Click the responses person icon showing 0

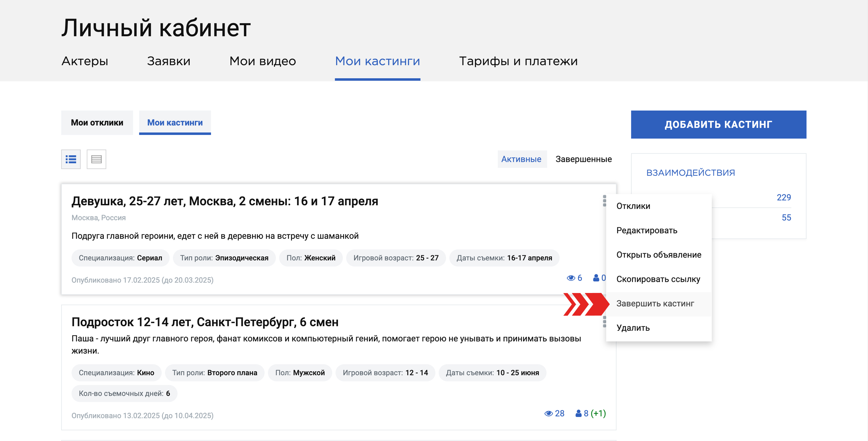(596, 278)
